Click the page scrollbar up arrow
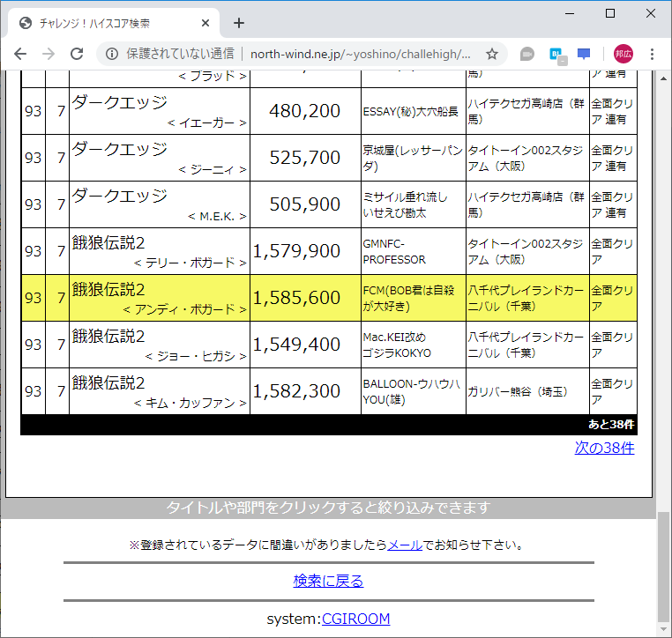The image size is (672, 638). [x=663, y=78]
